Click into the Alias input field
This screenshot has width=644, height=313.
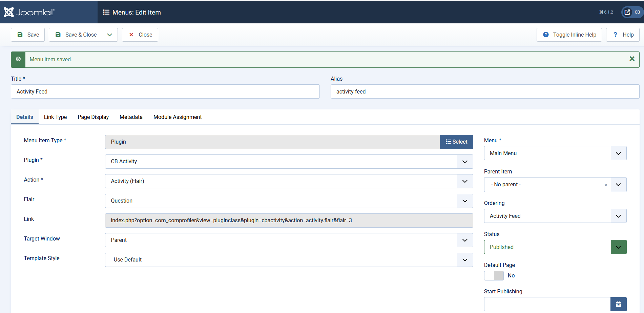(485, 91)
